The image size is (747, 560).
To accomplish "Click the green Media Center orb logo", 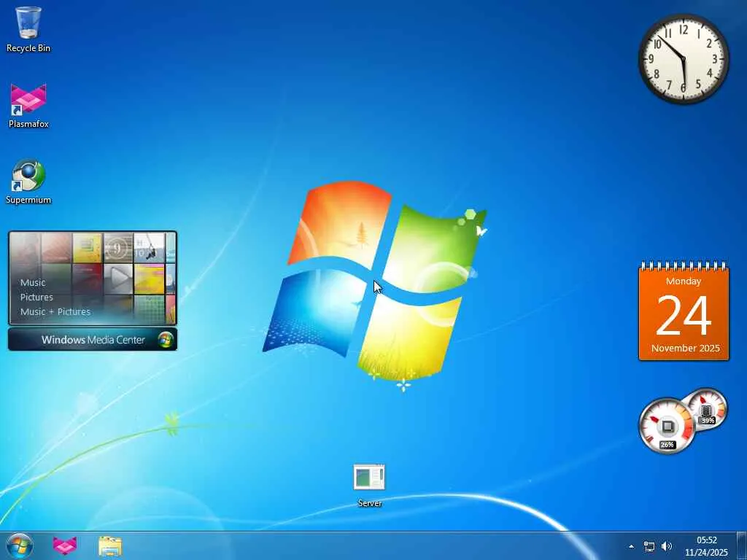I will (x=166, y=340).
